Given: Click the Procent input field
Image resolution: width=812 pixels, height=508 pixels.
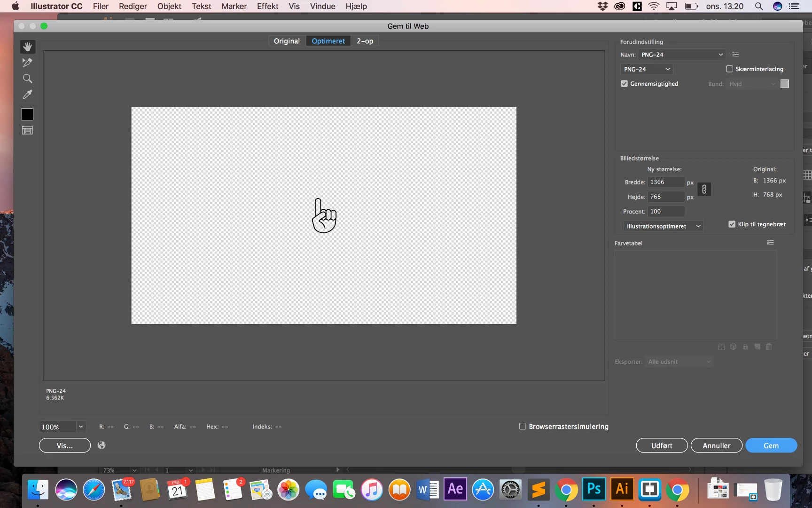Looking at the screenshot, I should tap(666, 211).
